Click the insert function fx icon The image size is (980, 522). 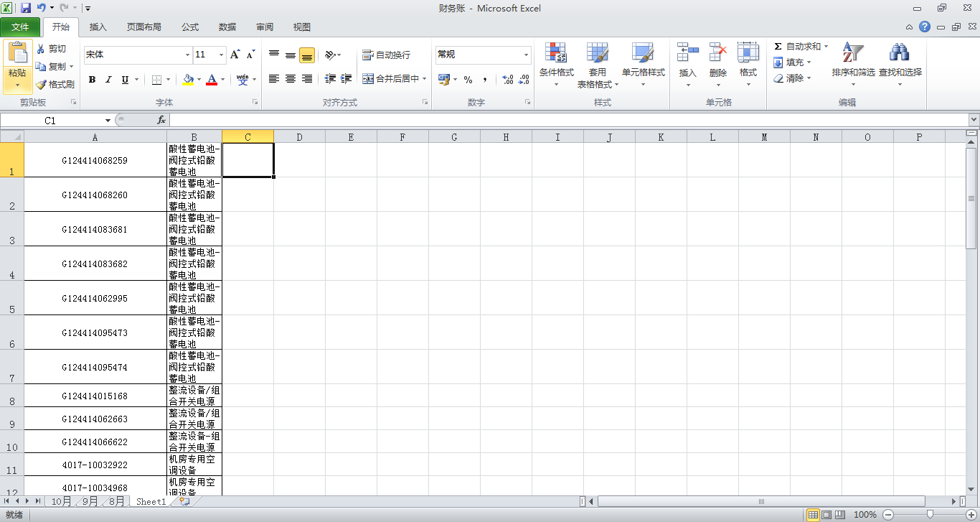tap(161, 121)
